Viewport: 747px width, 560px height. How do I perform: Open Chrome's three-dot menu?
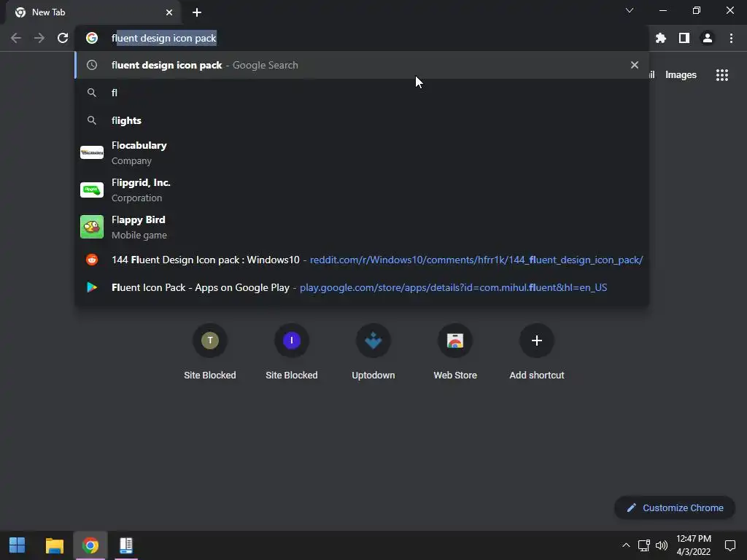731,38
